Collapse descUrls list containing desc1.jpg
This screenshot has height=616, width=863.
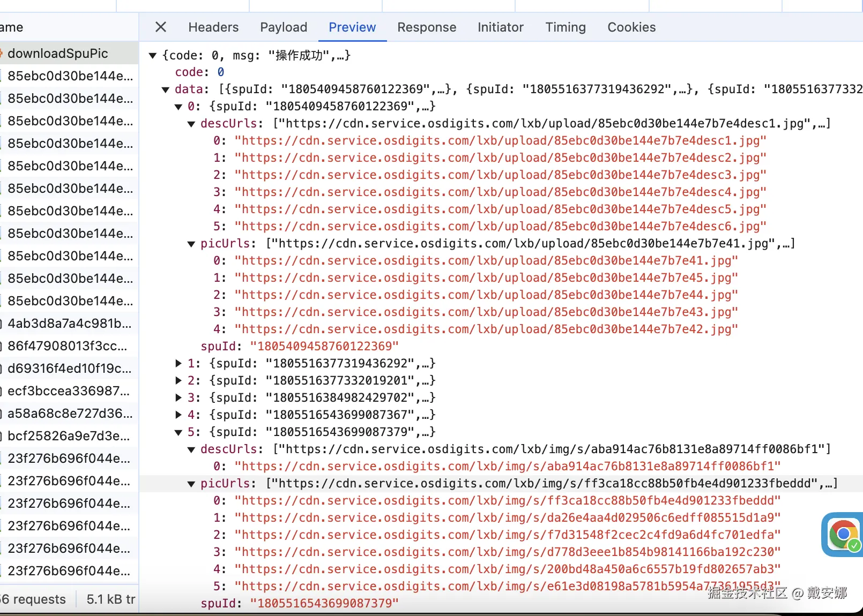(191, 124)
